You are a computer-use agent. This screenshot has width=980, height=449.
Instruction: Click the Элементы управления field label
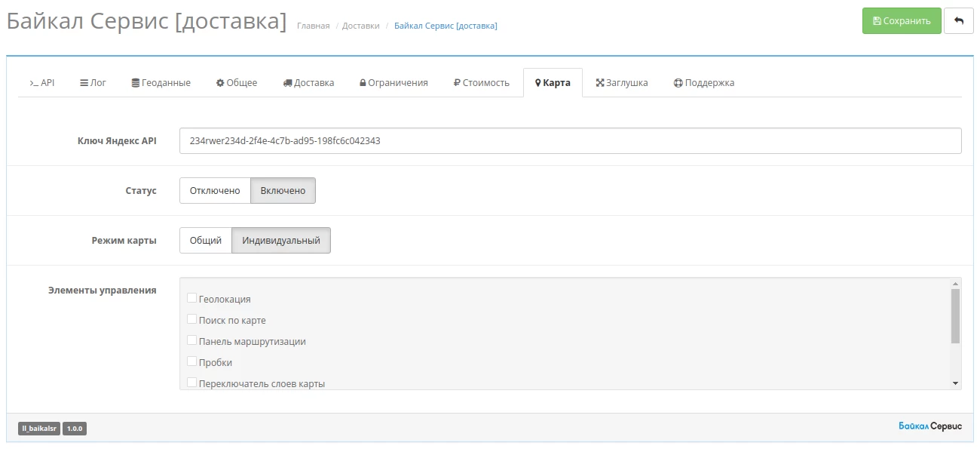(x=103, y=290)
